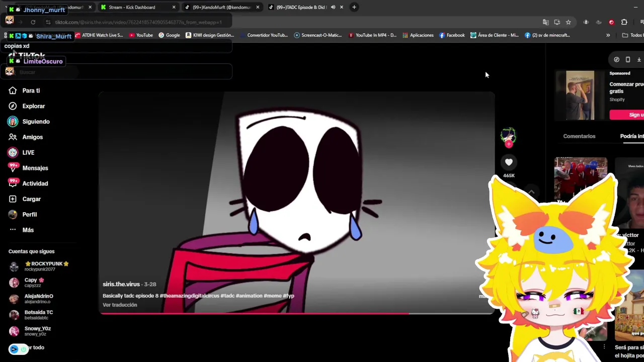Open Convertidor YouTube bookmark
644x362 pixels.
264,35
